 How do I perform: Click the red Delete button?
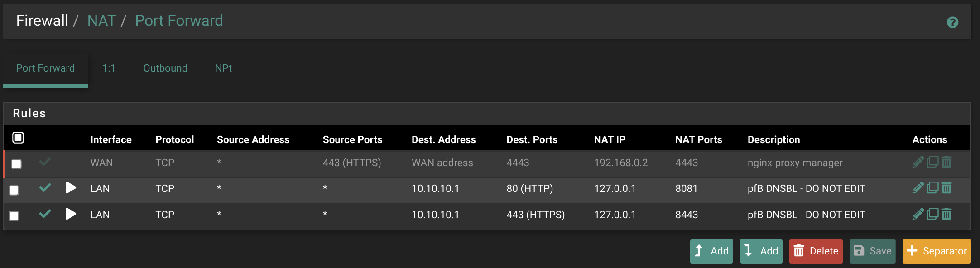816,251
